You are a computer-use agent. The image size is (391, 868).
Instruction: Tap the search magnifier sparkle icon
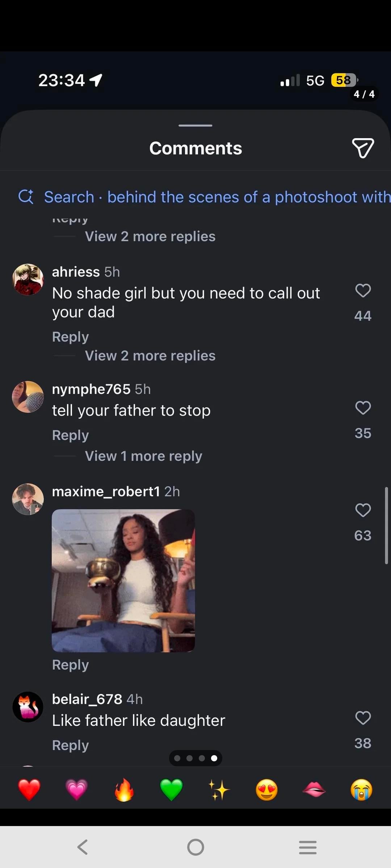26,197
